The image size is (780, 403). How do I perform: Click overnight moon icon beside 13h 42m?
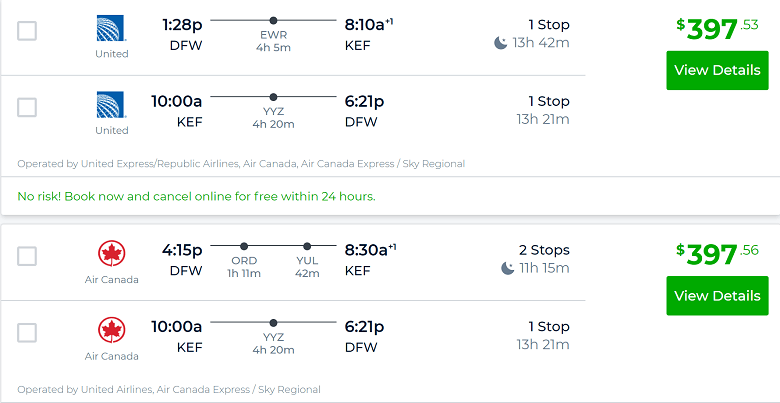(500, 43)
